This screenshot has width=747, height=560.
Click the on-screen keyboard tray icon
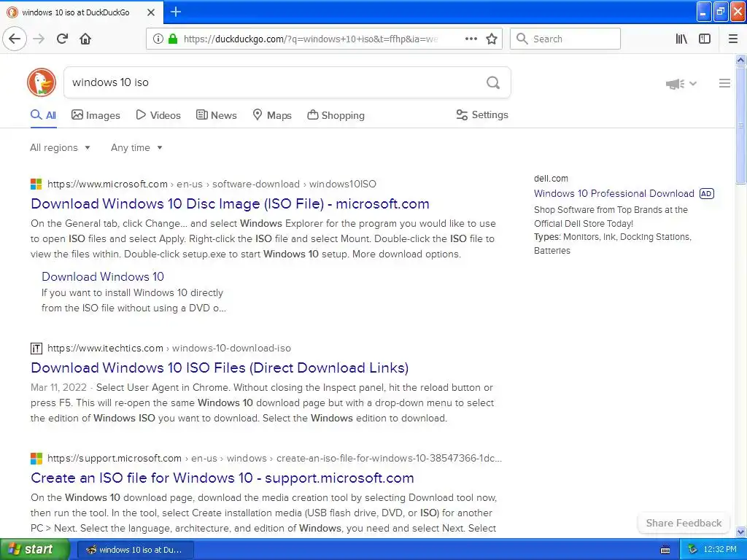tap(665, 550)
